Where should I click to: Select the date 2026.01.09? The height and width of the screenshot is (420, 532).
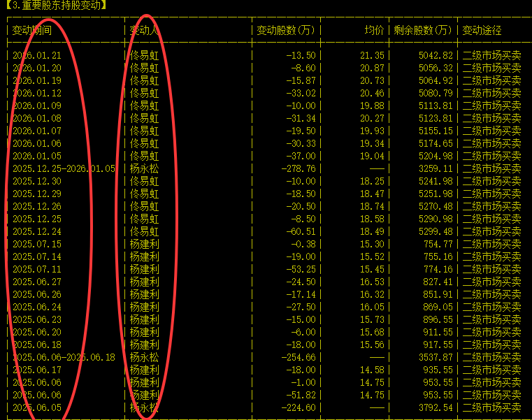(37, 106)
